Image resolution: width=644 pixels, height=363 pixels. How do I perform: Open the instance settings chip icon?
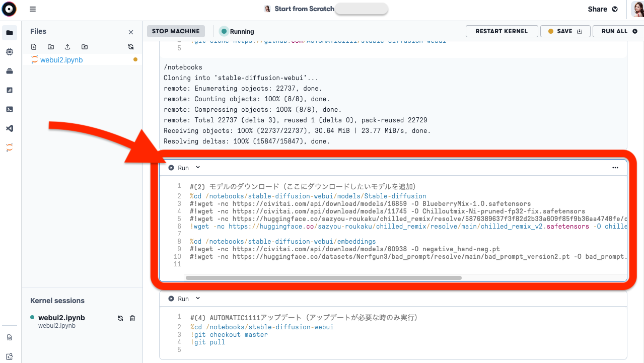[9, 52]
